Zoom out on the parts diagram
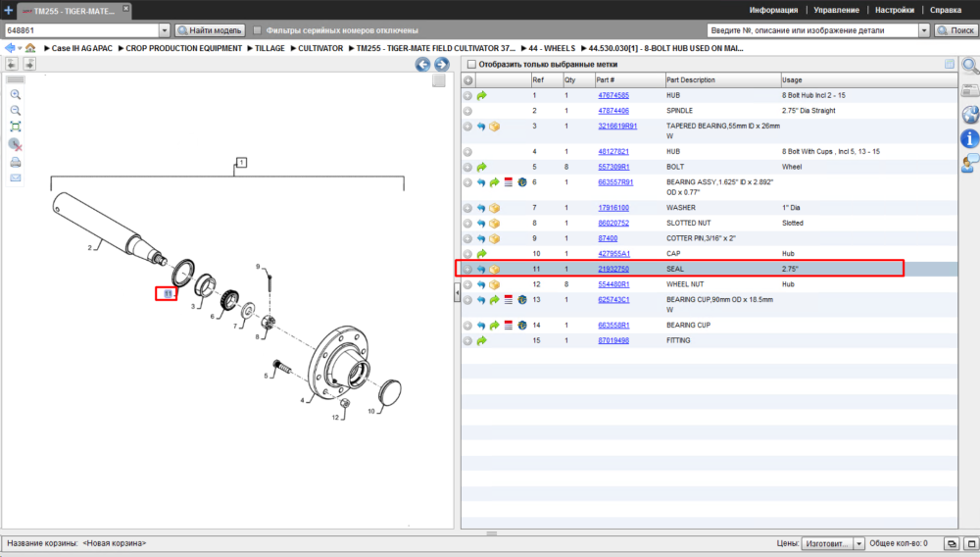This screenshot has width=980, height=557. (16, 111)
